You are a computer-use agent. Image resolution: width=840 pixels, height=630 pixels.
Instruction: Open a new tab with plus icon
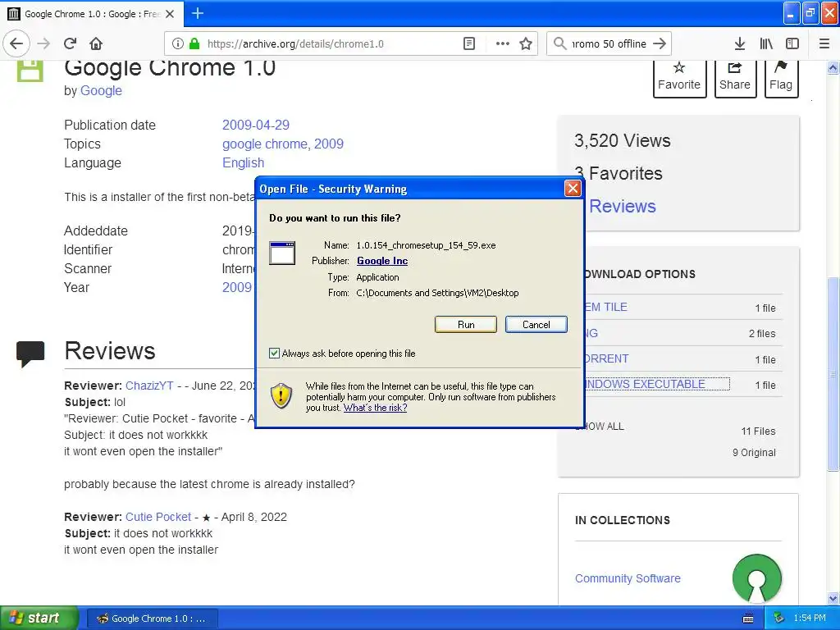coord(197,13)
